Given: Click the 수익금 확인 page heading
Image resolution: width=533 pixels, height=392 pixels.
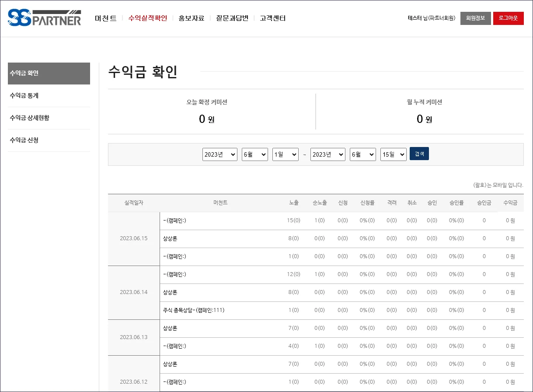Looking at the screenshot, I should click(143, 72).
